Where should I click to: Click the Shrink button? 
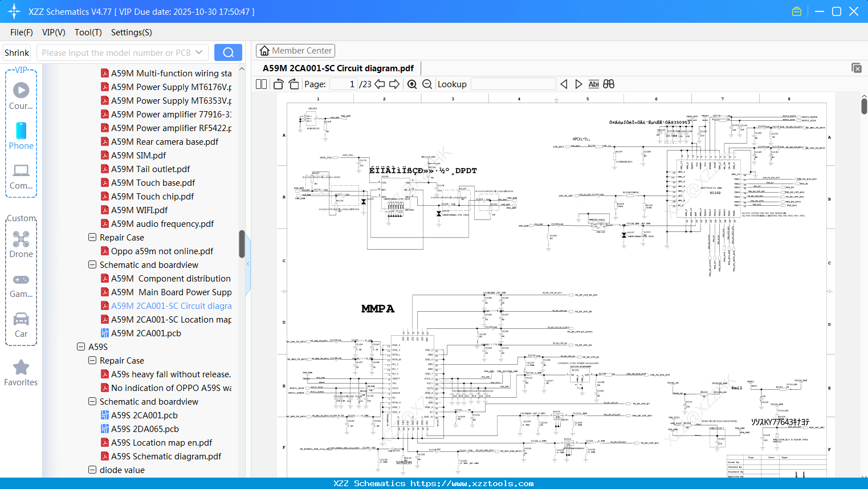(17, 52)
